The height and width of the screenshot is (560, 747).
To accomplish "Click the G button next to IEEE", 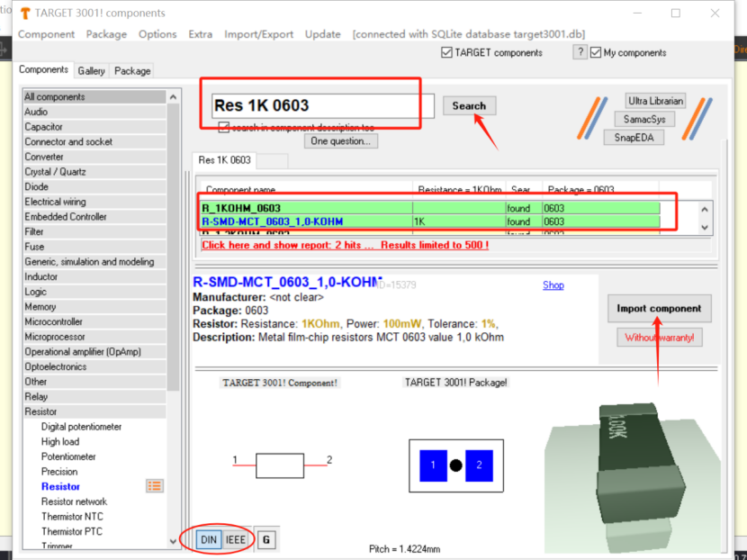I will (266, 539).
